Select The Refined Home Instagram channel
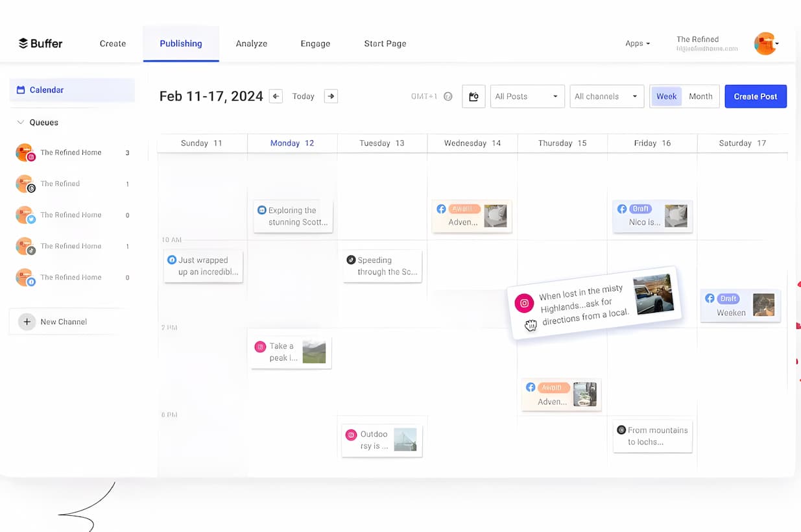 (x=71, y=153)
